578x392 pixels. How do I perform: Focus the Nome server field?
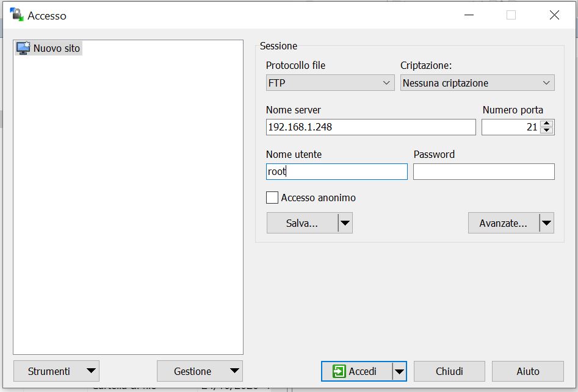pos(370,127)
